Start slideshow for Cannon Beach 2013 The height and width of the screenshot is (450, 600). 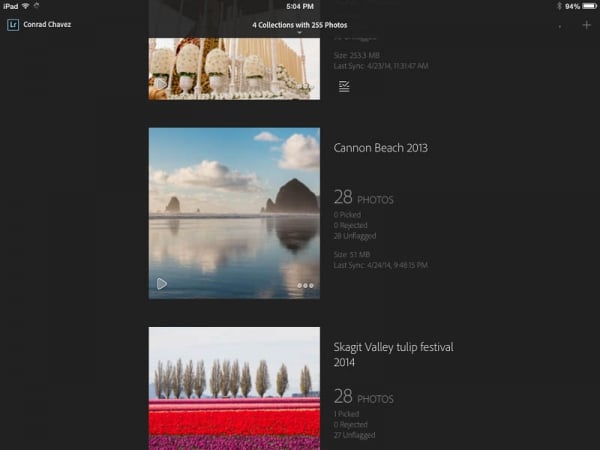(162, 284)
